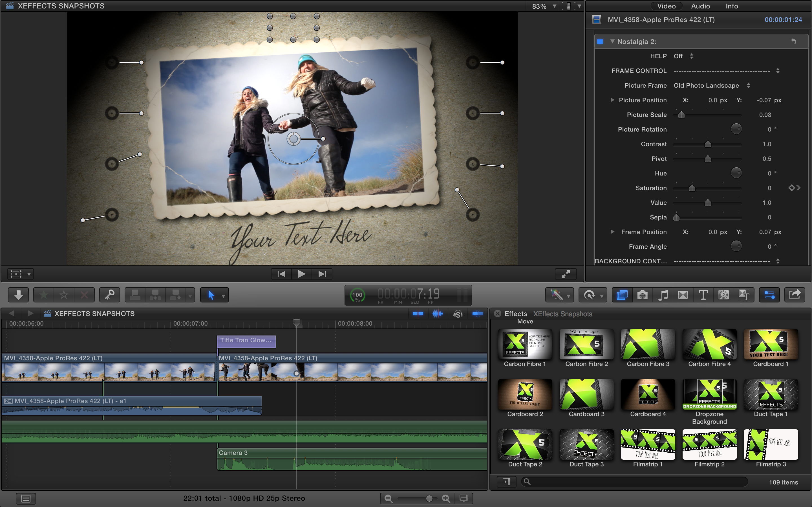Expand the Picture Position disclosure triangle
Viewport: 812px width, 507px height.
point(612,100)
